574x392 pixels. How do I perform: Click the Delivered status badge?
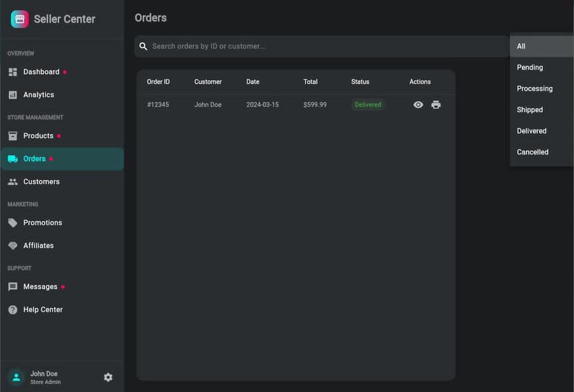pos(367,105)
